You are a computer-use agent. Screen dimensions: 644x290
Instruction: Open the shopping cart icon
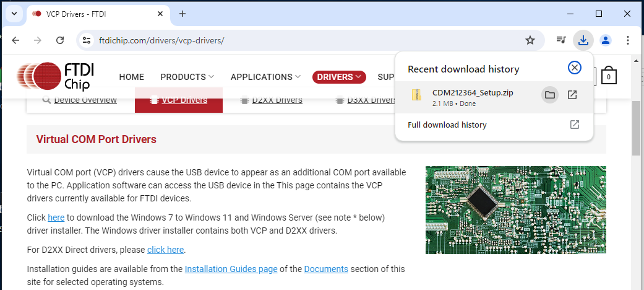[x=609, y=76]
